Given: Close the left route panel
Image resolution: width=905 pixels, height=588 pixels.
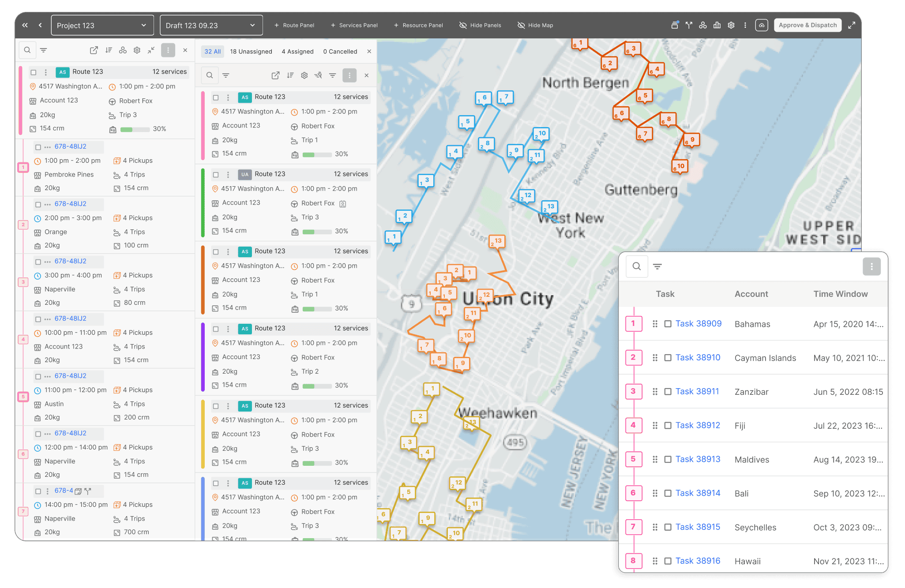Looking at the screenshot, I should [185, 50].
